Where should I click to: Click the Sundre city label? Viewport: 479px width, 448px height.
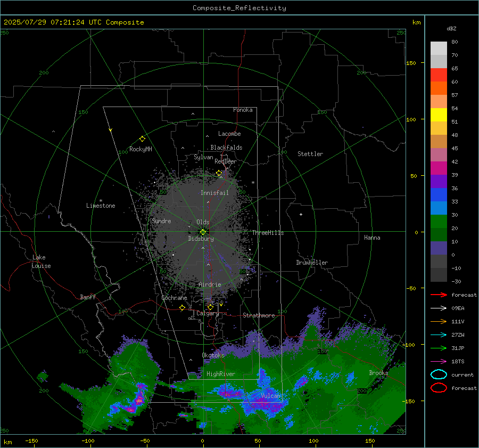click(161, 221)
